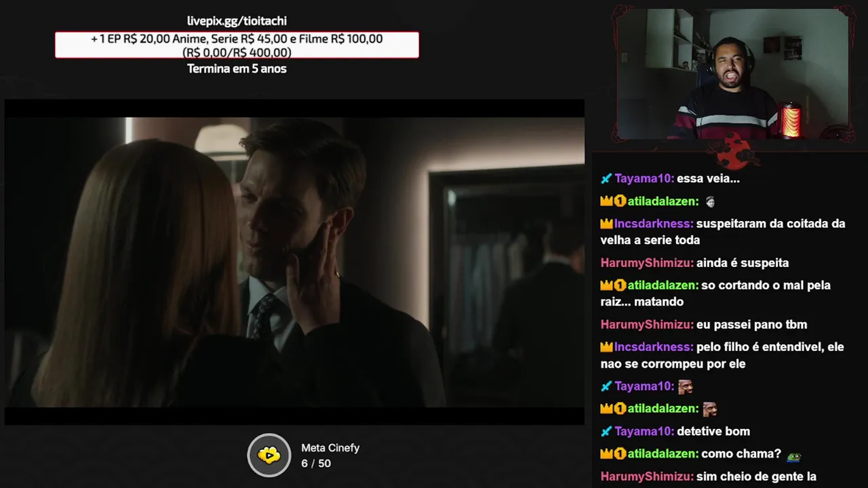The image size is (868, 488).
Task: Click the 'detetive bom' message text
Action: (713, 431)
